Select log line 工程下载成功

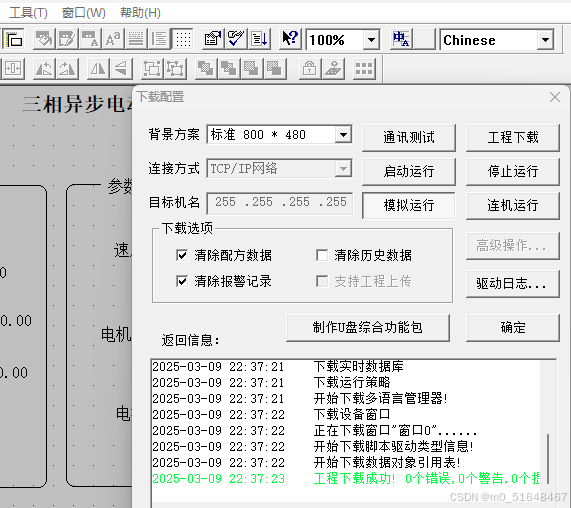pos(346,479)
